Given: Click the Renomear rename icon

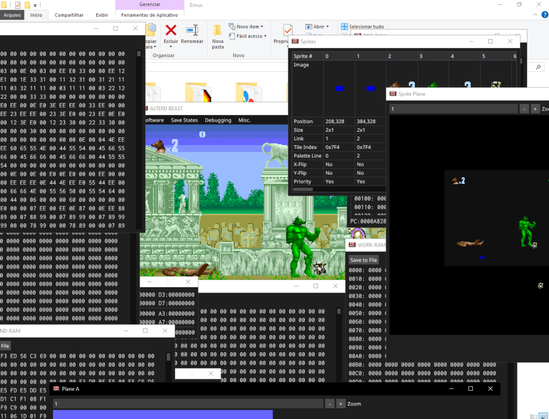Looking at the screenshot, I should click(192, 30).
